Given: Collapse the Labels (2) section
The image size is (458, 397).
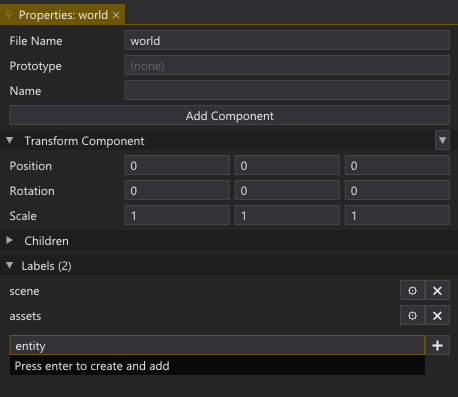Looking at the screenshot, I should pyautogui.click(x=10, y=266).
